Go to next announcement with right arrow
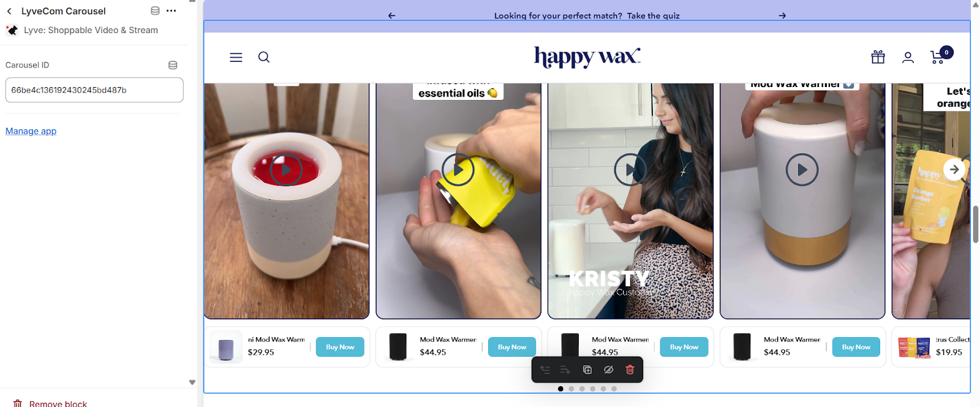Viewport: 980px width, 407px height. click(x=782, y=16)
